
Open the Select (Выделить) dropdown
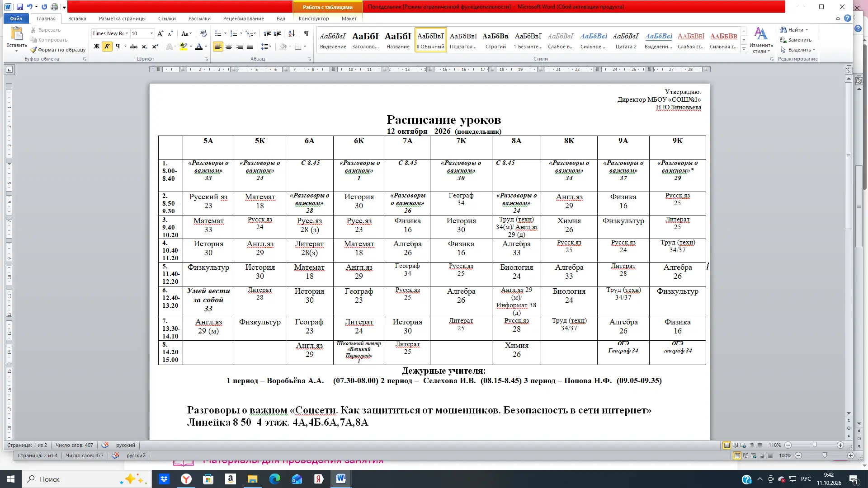pos(798,50)
